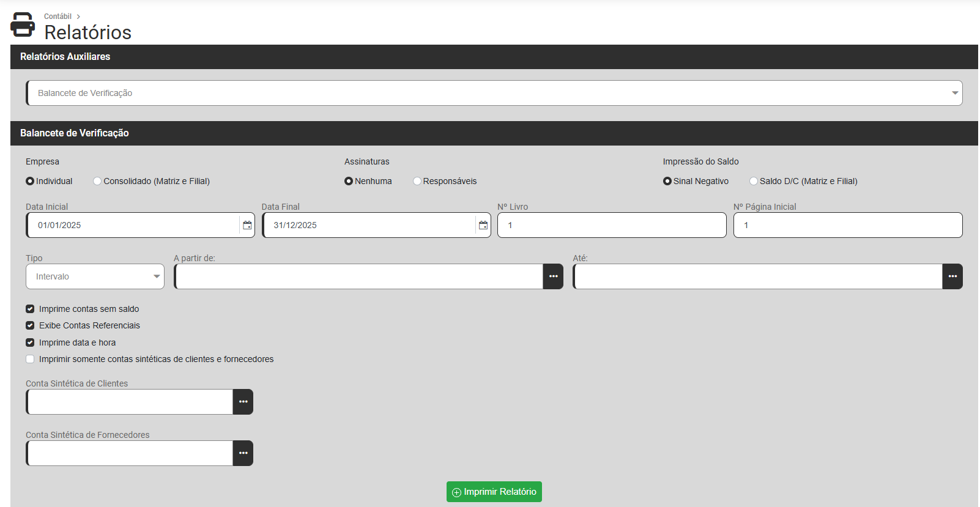The image size is (980, 507).
Task: Select 'Consolidado (Matriz e Filial)' radio option
Action: (97, 181)
